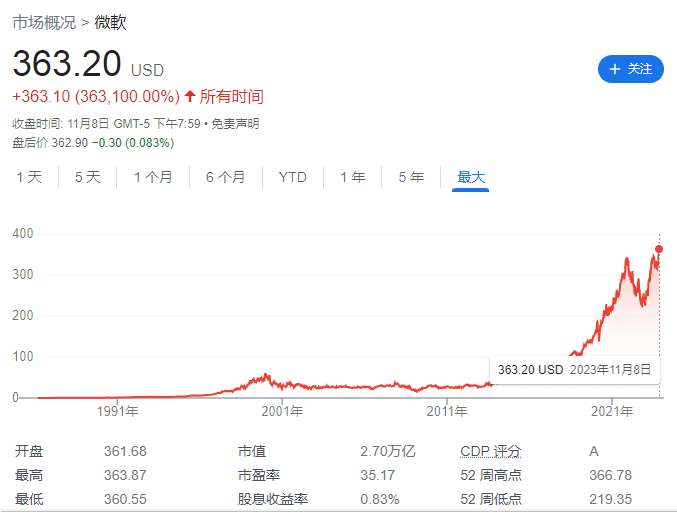
Task: Choose the YTD range tab
Action: tap(293, 177)
